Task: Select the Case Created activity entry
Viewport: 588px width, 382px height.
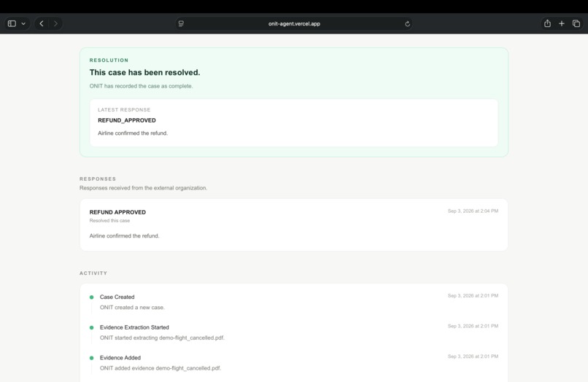Action: [x=117, y=297]
